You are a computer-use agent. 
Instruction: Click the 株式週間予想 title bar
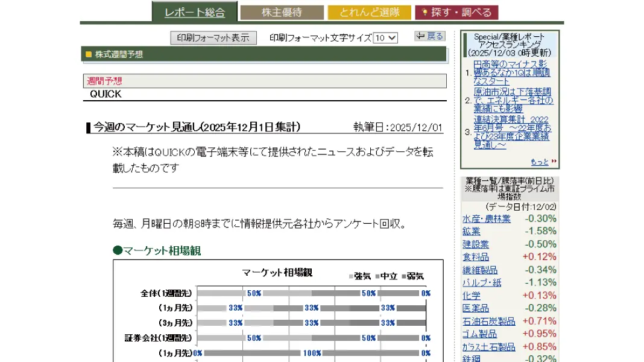[264, 54]
